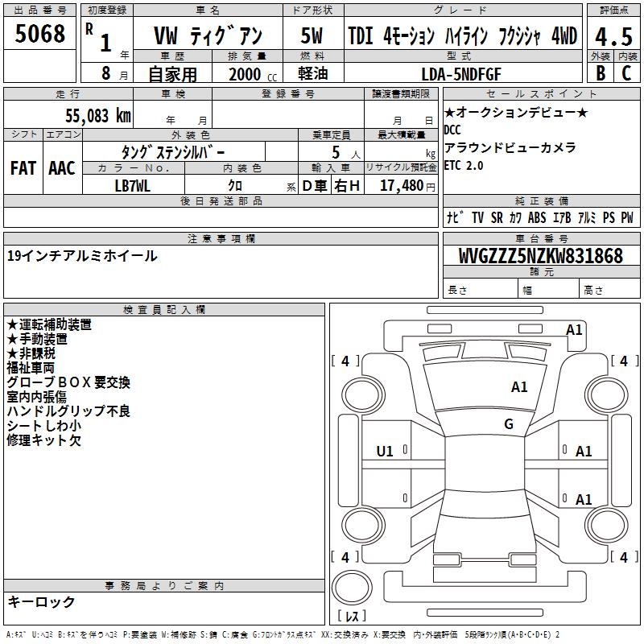Viewport: 644px width, 644px height.
Task: Click the 右H steering marker
Action: [348, 186]
